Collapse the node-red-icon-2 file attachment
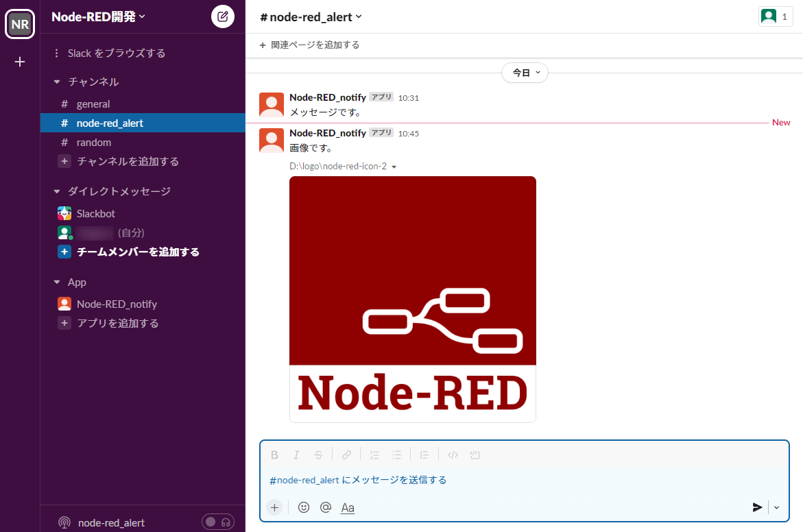The width and height of the screenshot is (803, 532). (x=394, y=167)
